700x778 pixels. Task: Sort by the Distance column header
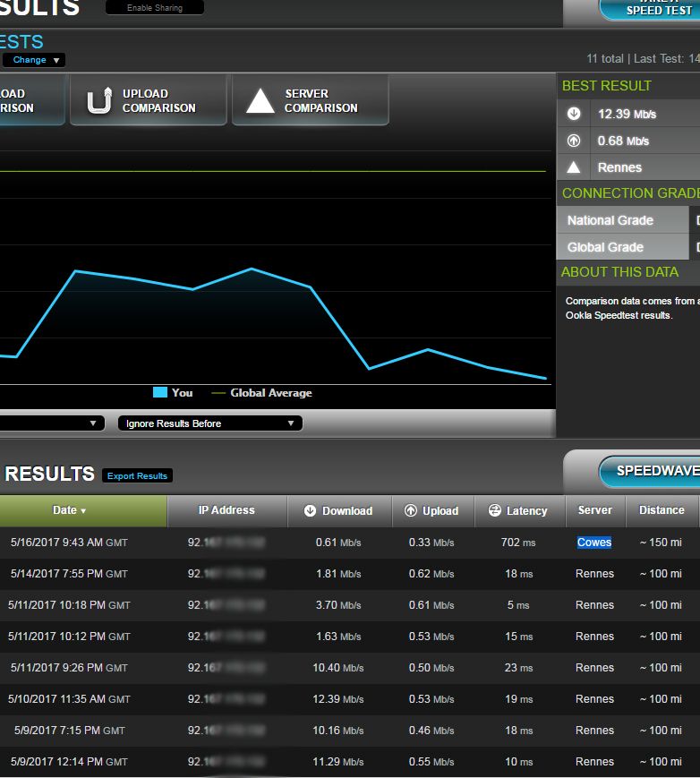coord(662,510)
